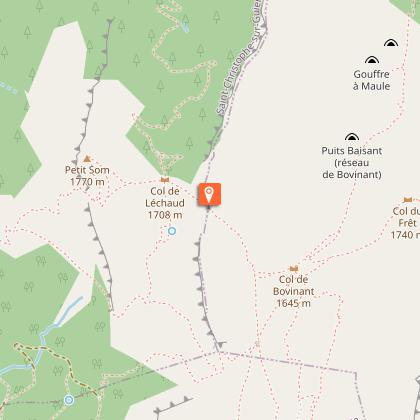The height and width of the screenshot is (420, 420).
Task: Click the Puits Baisant cave entrance icon
Action: tap(352, 137)
